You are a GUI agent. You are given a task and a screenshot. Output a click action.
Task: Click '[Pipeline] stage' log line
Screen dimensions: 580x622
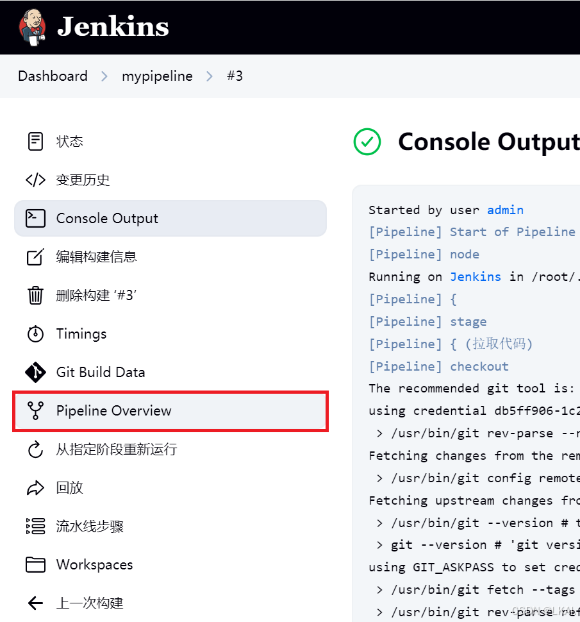point(428,321)
